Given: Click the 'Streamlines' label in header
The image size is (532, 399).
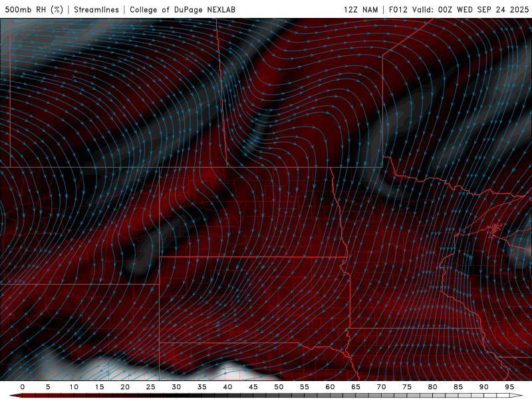Looking at the screenshot, I should 96,9.
